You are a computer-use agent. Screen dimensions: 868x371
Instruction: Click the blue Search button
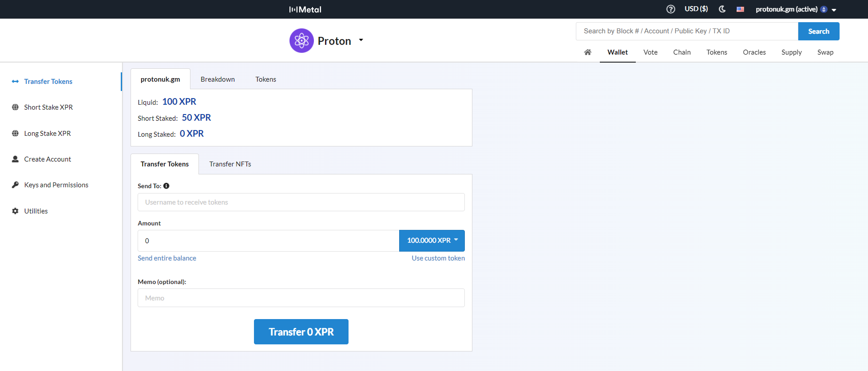coord(819,31)
